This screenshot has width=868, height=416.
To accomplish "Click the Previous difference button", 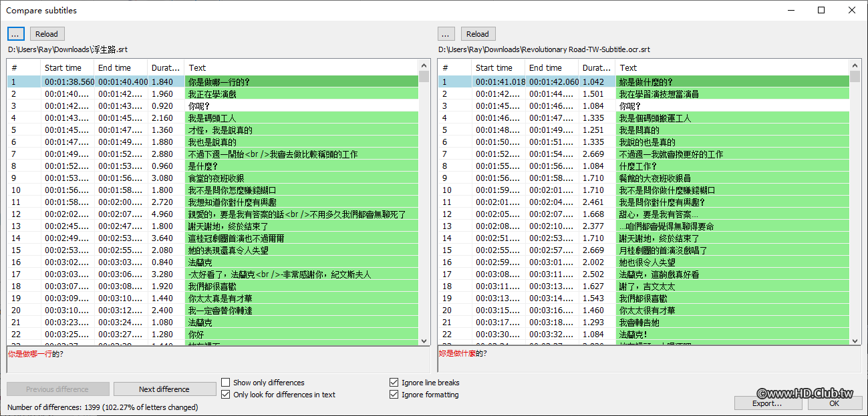I will coord(57,389).
